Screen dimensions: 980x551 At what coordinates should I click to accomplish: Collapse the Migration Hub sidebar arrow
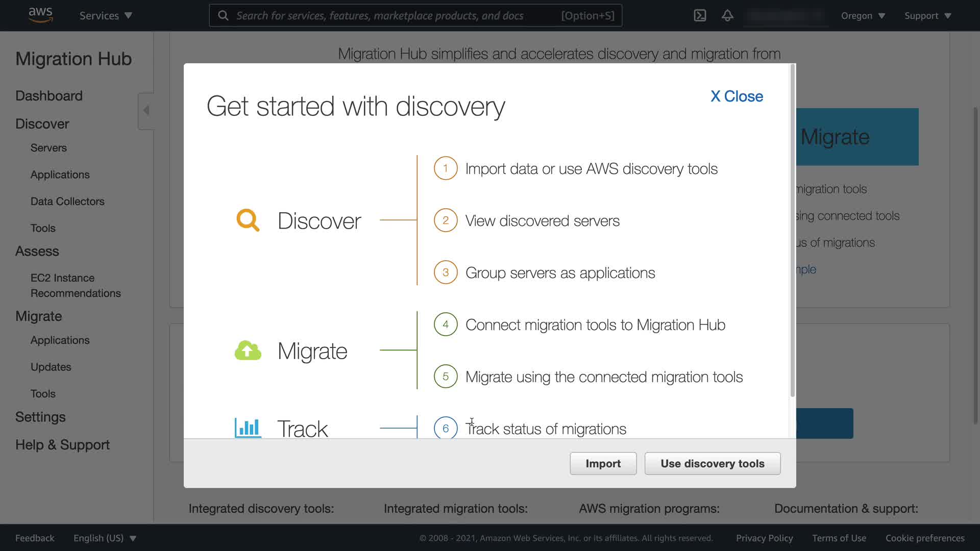(x=146, y=110)
